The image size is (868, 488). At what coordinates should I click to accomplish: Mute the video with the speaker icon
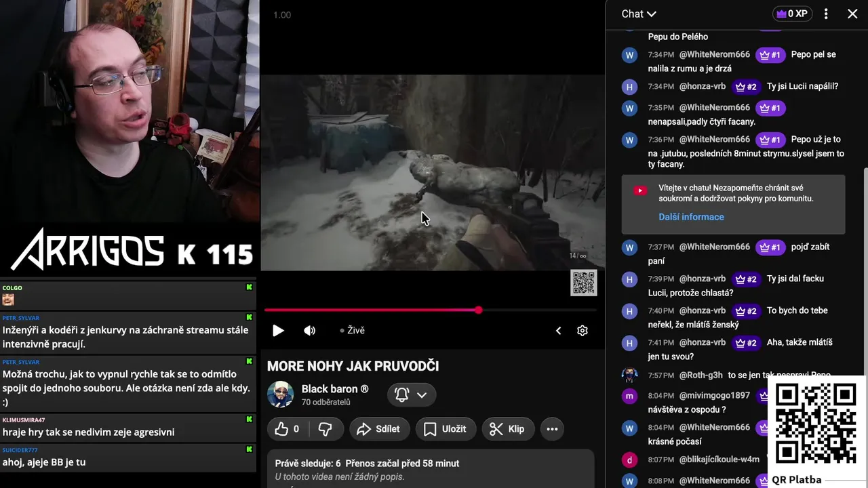(310, 331)
